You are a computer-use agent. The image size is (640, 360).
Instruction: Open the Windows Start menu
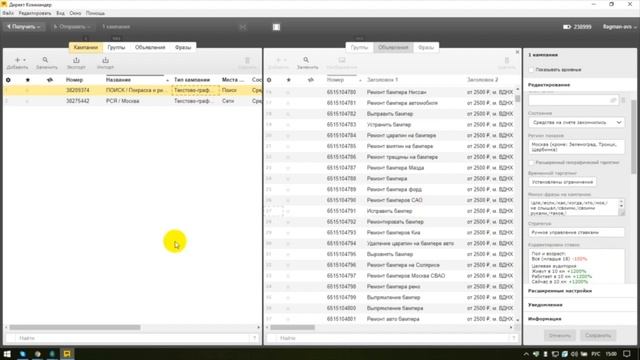coord(7,354)
